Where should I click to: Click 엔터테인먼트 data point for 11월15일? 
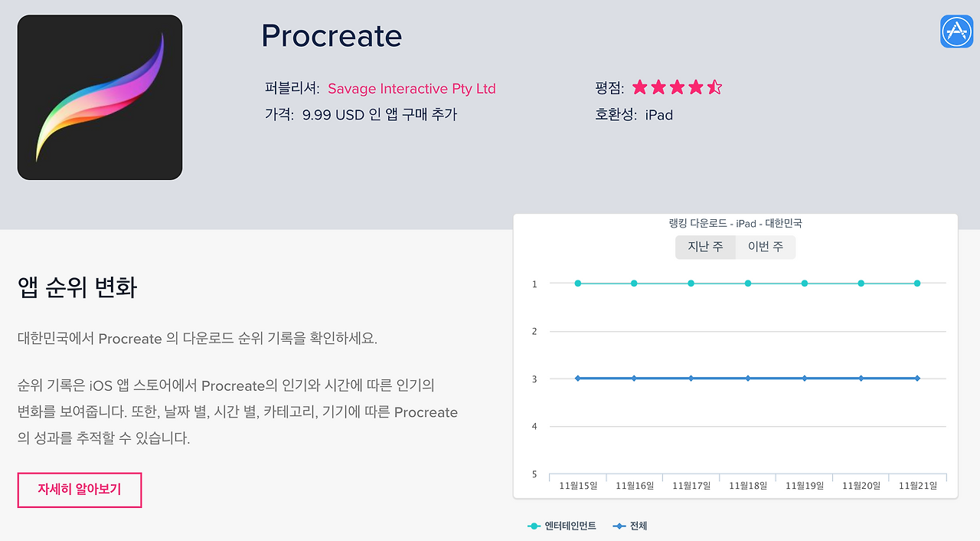click(578, 284)
